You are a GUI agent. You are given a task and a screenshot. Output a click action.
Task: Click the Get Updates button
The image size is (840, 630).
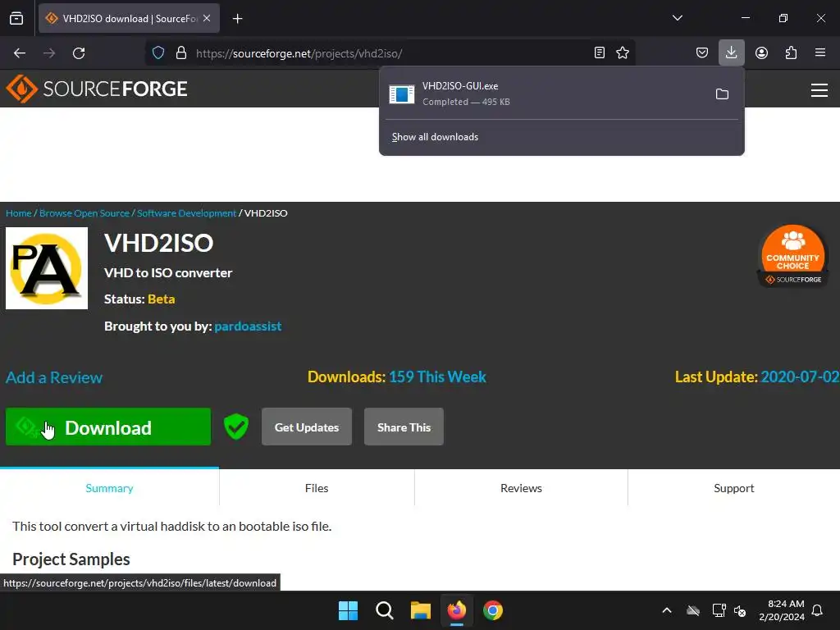pyautogui.click(x=307, y=427)
